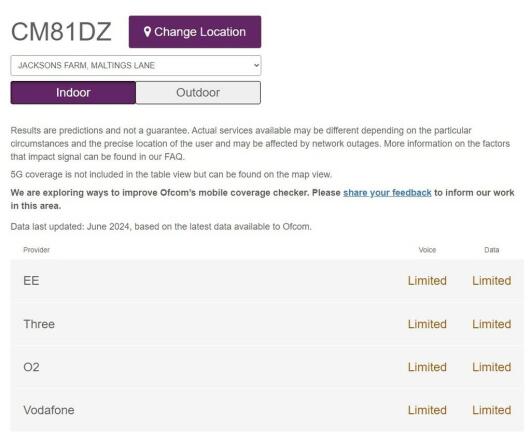Click the Data column header
The width and height of the screenshot is (531, 437).
(x=491, y=250)
